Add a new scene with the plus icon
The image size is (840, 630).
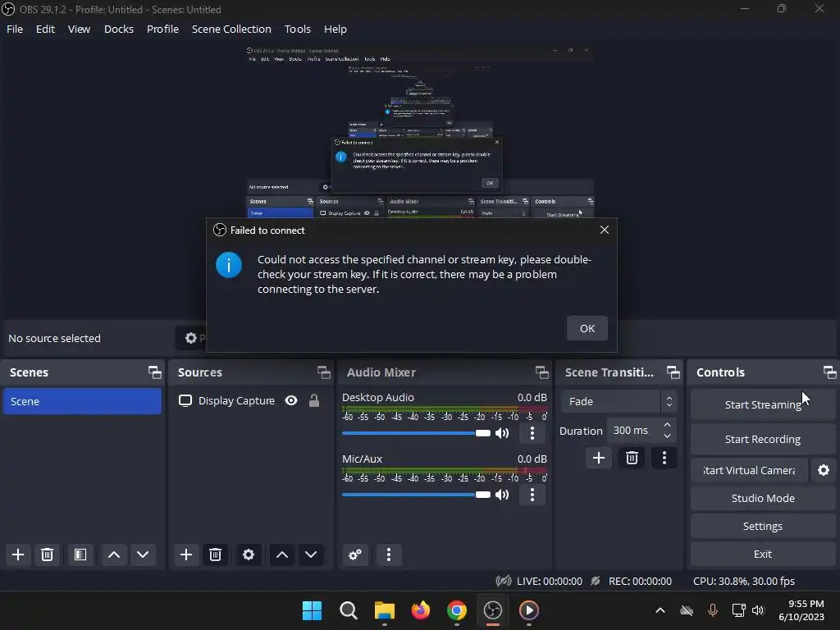point(18,555)
